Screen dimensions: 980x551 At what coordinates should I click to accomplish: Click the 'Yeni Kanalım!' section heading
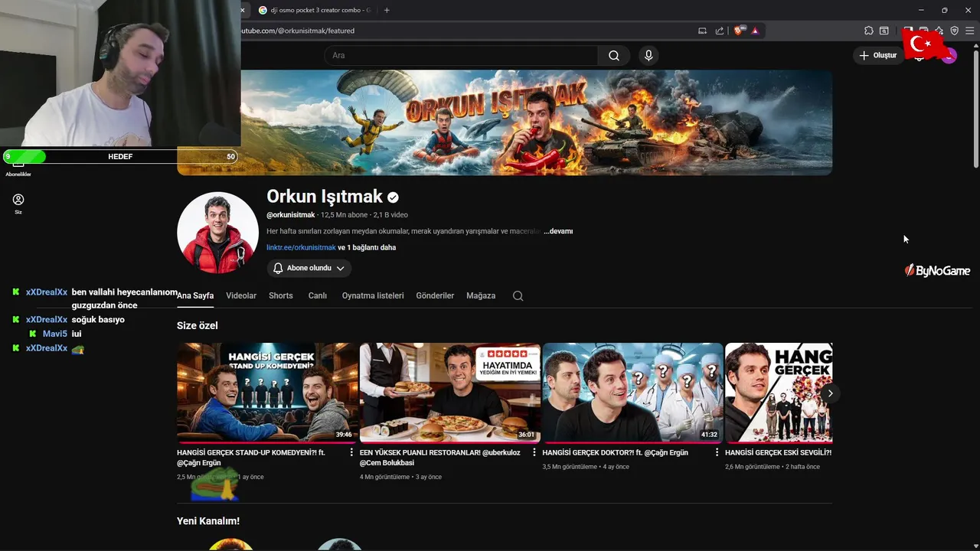click(x=208, y=521)
